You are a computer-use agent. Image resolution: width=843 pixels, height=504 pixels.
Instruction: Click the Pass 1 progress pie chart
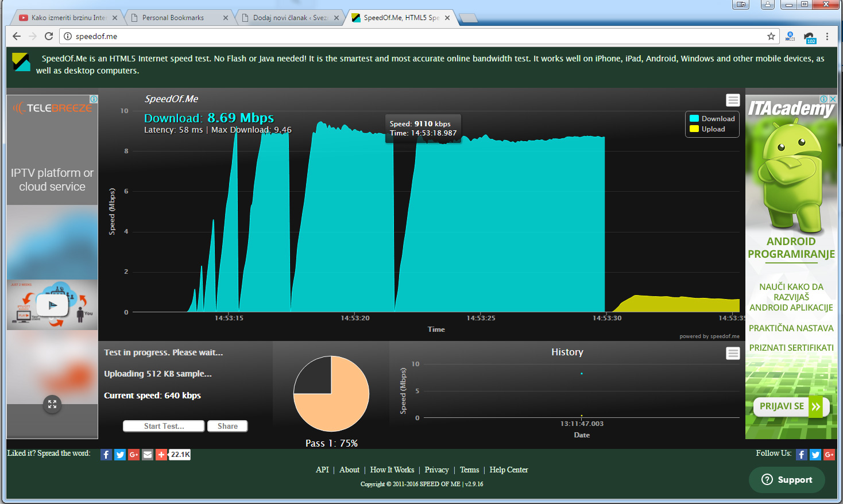tap(331, 394)
